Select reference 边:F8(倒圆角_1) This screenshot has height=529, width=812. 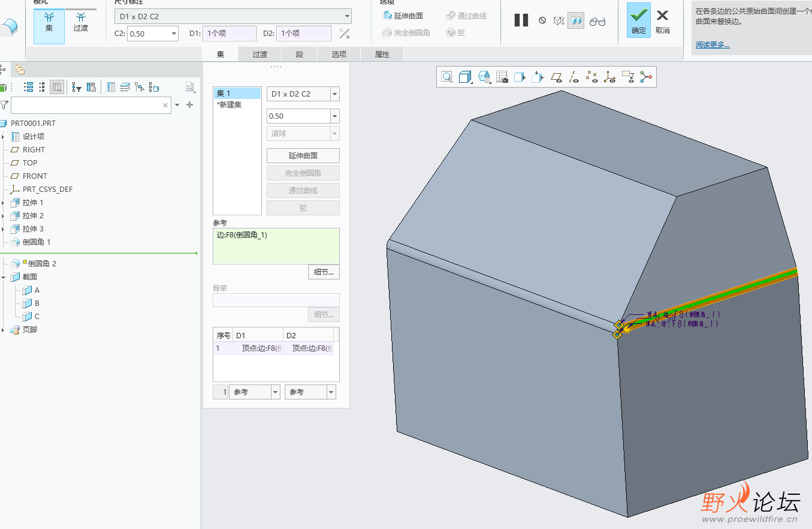(242, 235)
